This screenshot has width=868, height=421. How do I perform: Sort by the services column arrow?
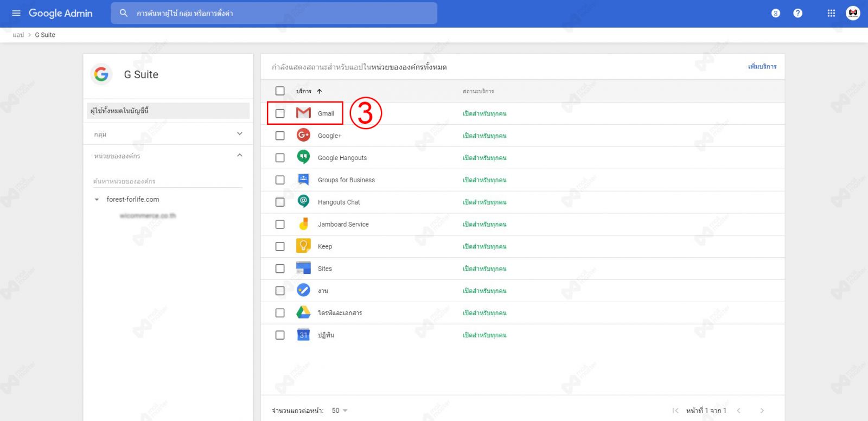tap(320, 91)
